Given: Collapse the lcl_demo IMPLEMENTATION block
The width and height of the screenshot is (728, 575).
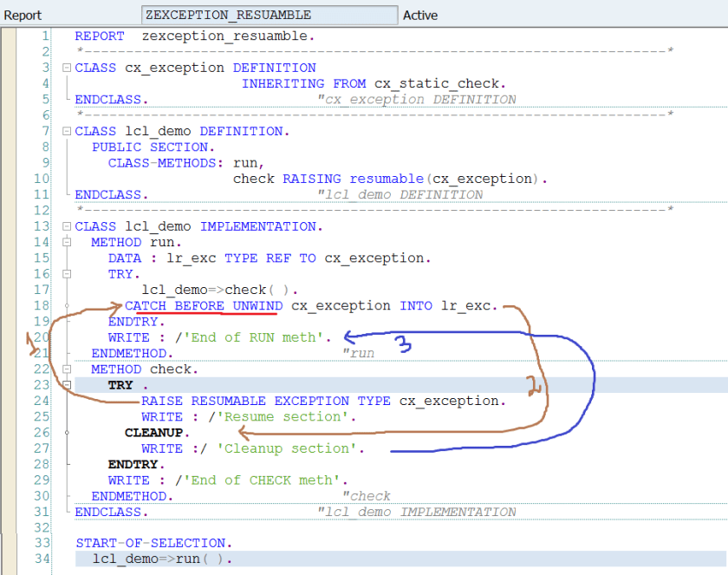Looking at the screenshot, I should 67,226.
